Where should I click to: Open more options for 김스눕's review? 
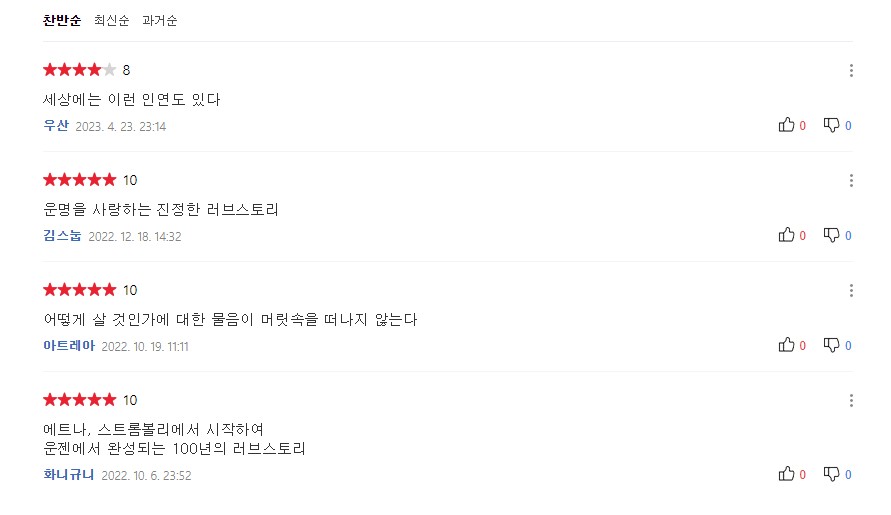point(851,180)
